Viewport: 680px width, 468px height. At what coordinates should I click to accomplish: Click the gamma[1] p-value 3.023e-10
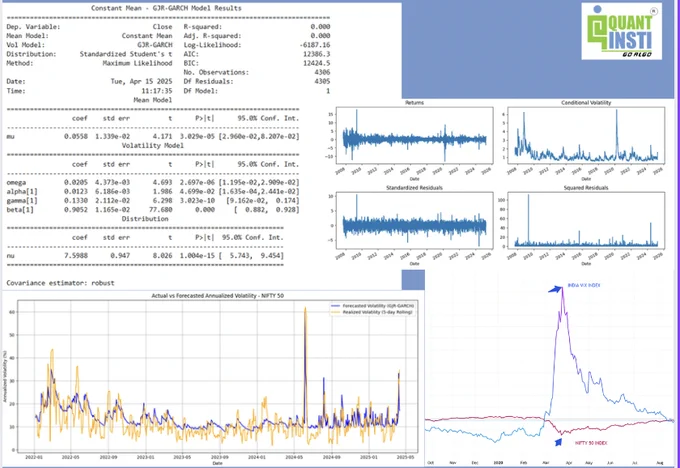tap(197, 200)
